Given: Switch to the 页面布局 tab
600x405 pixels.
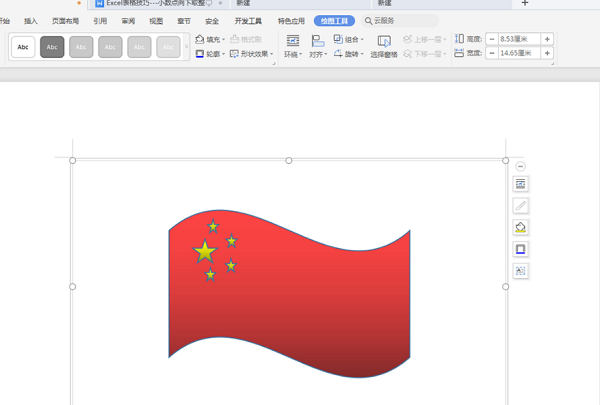Looking at the screenshot, I should 66,20.
